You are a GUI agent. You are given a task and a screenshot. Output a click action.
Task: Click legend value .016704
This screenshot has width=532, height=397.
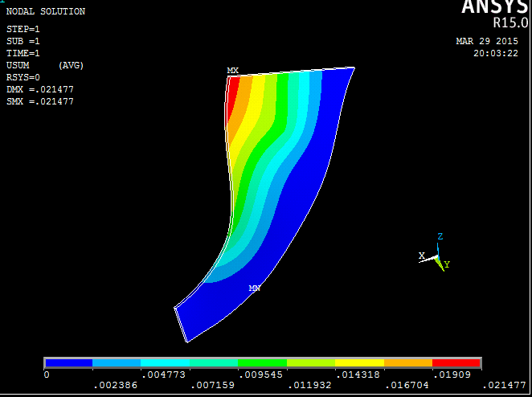pyautogui.click(x=407, y=386)
